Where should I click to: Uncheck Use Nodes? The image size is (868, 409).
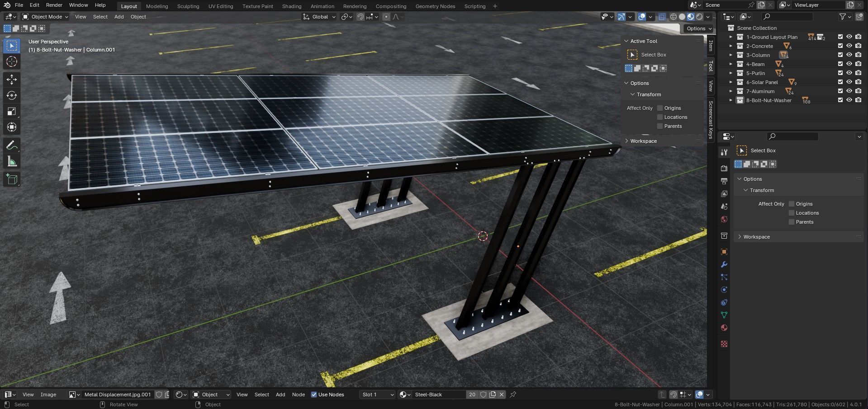pos(314,395)
